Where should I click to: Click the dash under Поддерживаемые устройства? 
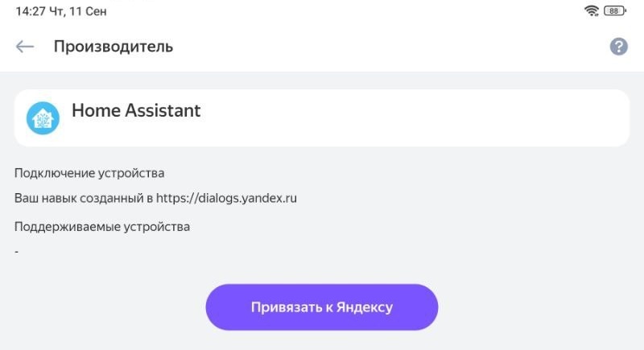pyautogui.click(x=17, y=252)
